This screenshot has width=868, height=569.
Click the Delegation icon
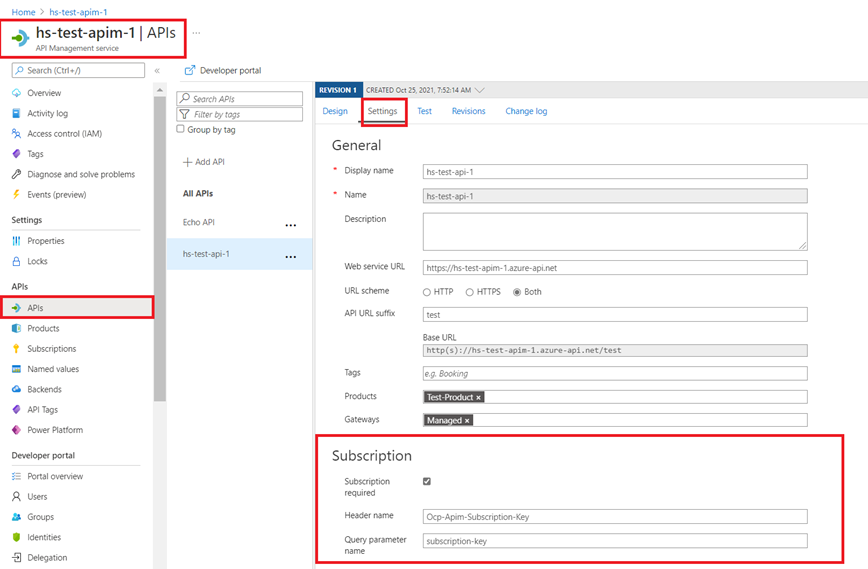coord(17,557)
